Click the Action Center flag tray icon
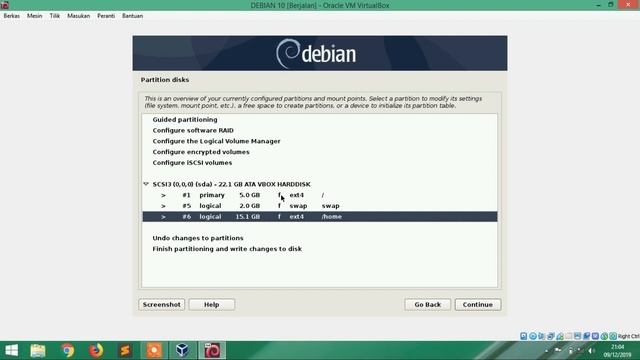 (x=558, y=350)
